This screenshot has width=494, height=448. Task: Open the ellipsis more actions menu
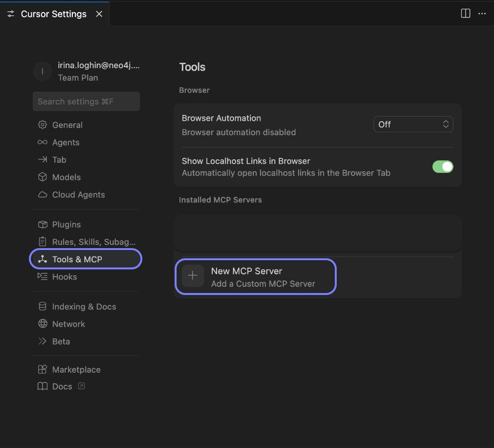tap(482, 13)
